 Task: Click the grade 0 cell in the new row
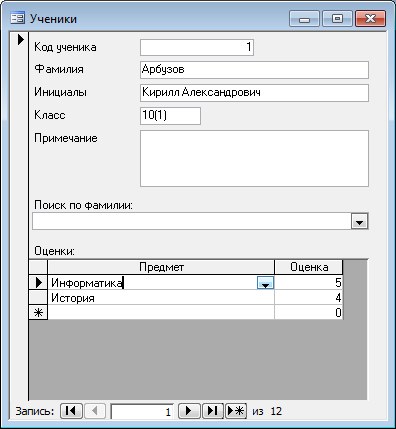(x=309, y=312)
